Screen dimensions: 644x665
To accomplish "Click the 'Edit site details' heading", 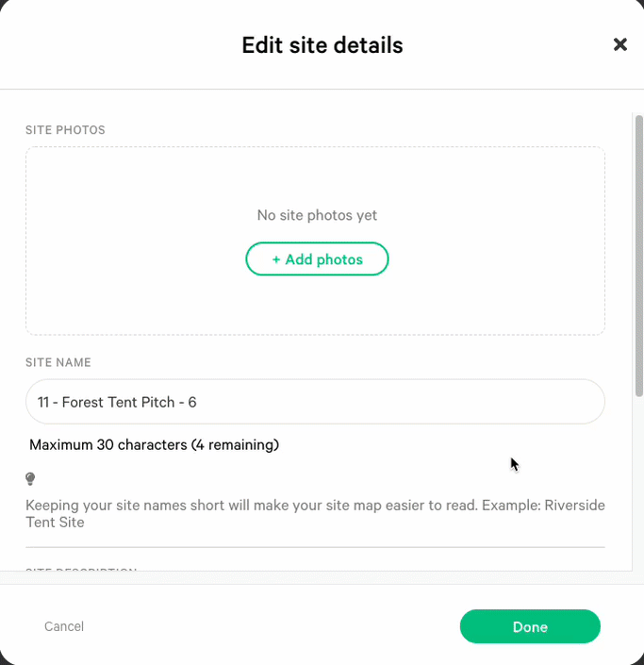I will tap(322, 45).
